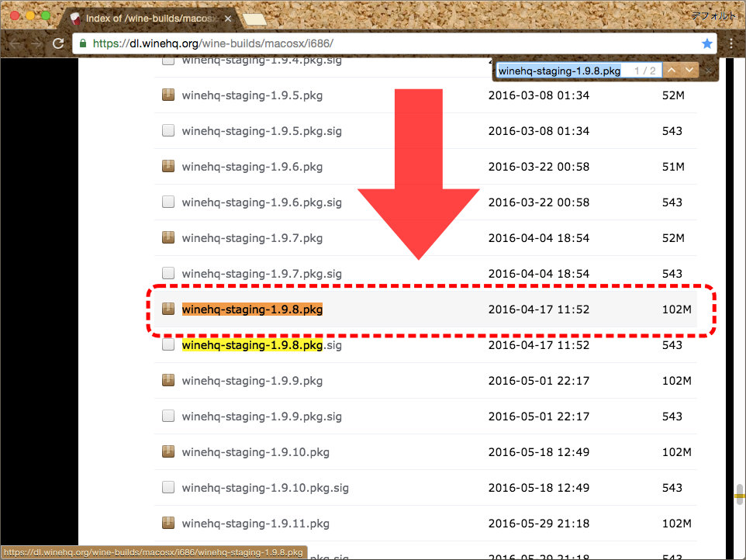Click the 2016-05-29 21:18 date of 1.9.11.pkg
Image resolution: width=746 pixels, height=560 pixels.
click(539, 524)
